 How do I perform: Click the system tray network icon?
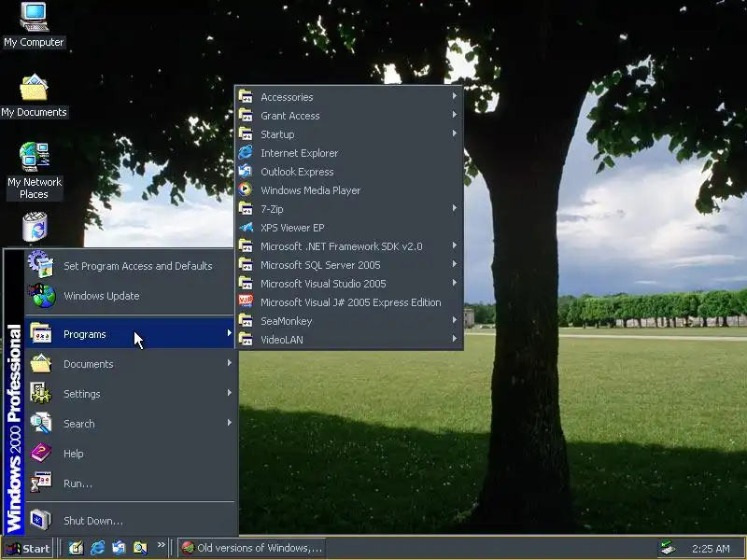(668, 548)
